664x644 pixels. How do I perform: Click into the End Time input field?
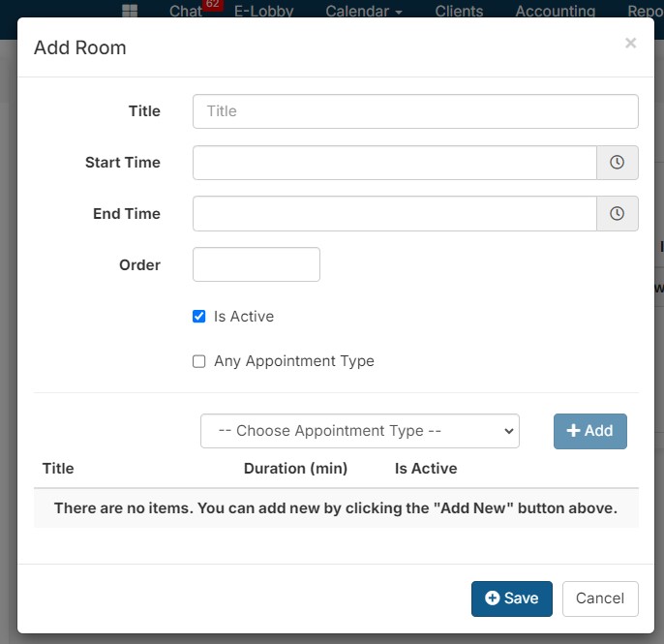pos(394,214)
